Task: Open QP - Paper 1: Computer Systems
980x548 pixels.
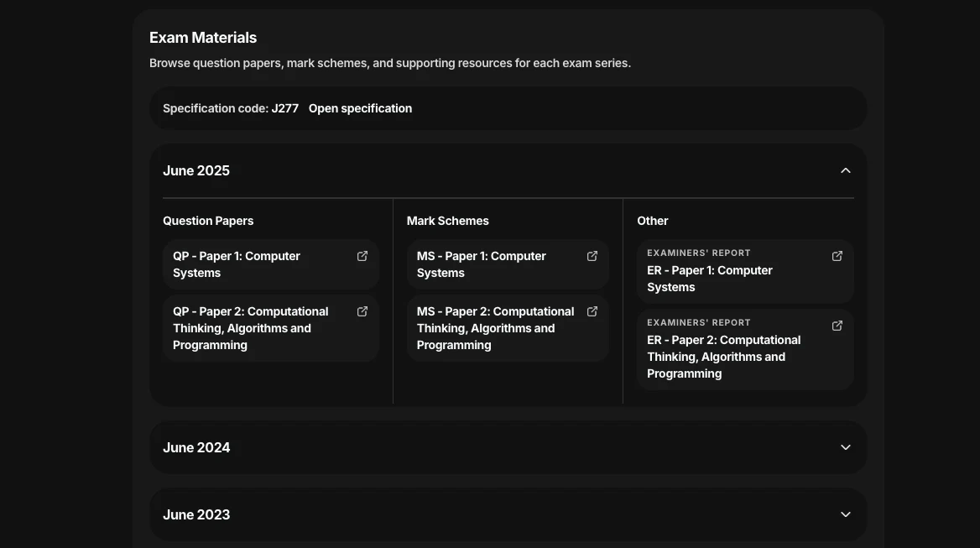Action: pos(271,264)
